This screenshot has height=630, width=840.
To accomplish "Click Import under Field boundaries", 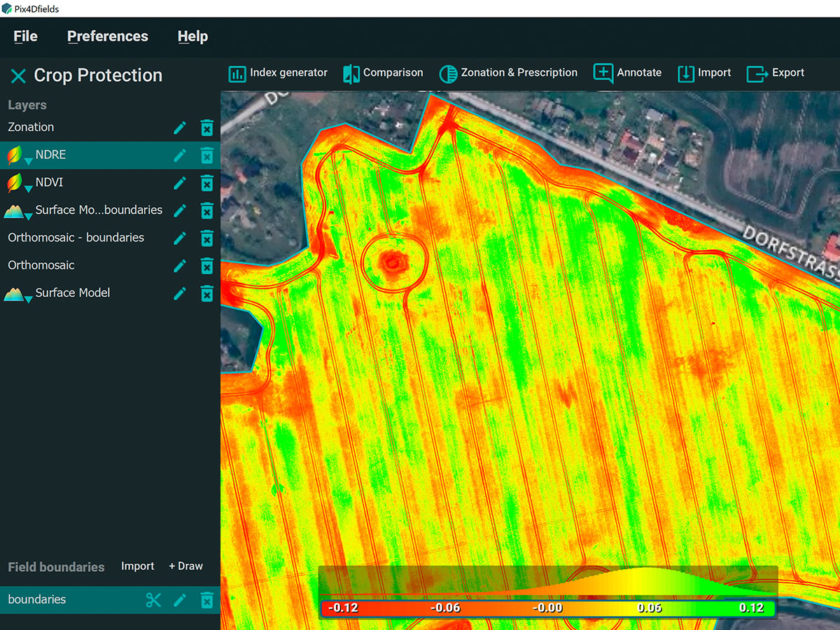I will tap(137, 566).
